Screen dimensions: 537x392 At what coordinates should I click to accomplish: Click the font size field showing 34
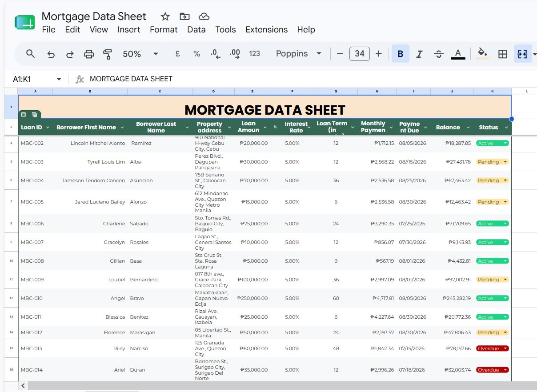point(360,54)
